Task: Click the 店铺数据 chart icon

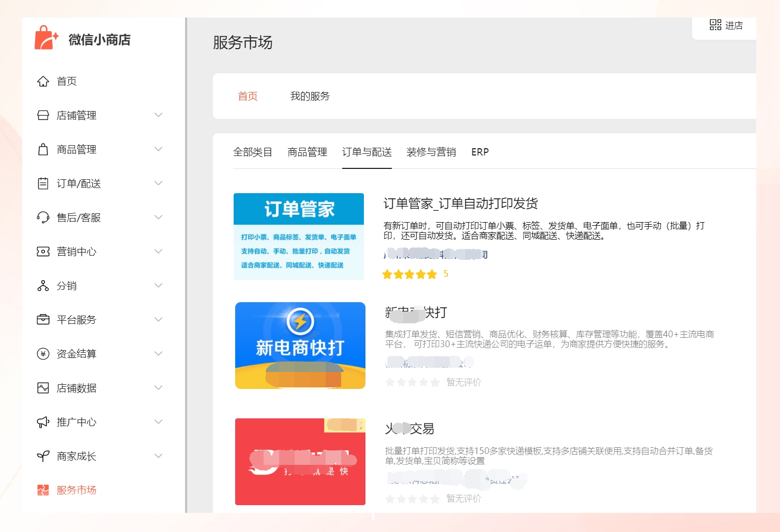Action: click(43, 387)
